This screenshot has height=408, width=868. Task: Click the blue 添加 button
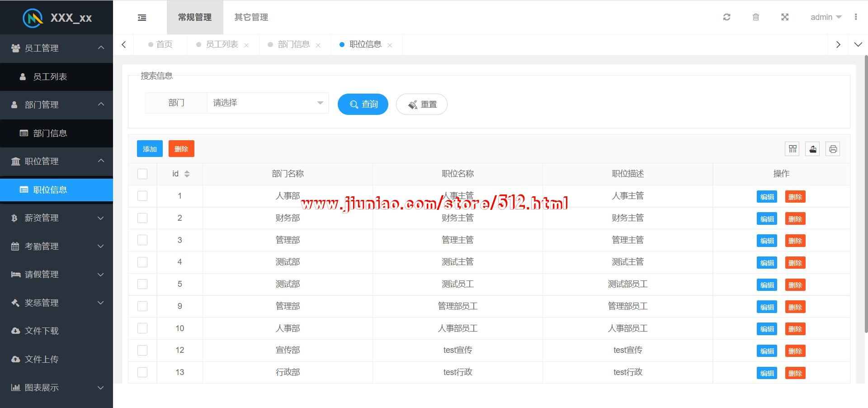point(150,149)
